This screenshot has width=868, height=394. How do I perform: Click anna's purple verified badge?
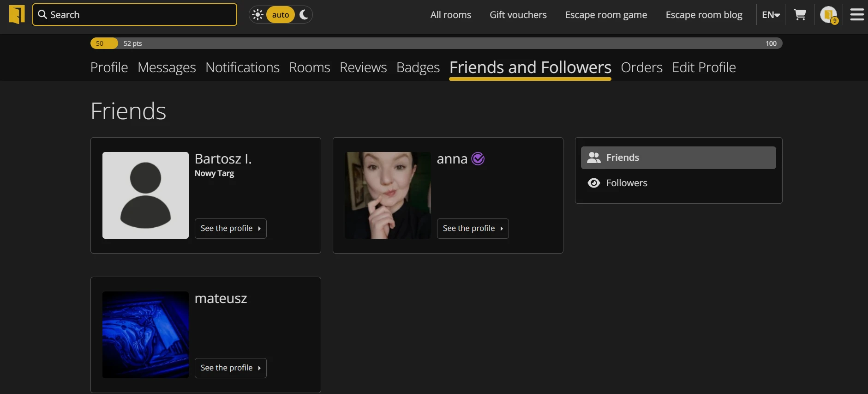(x=478, y=159)
